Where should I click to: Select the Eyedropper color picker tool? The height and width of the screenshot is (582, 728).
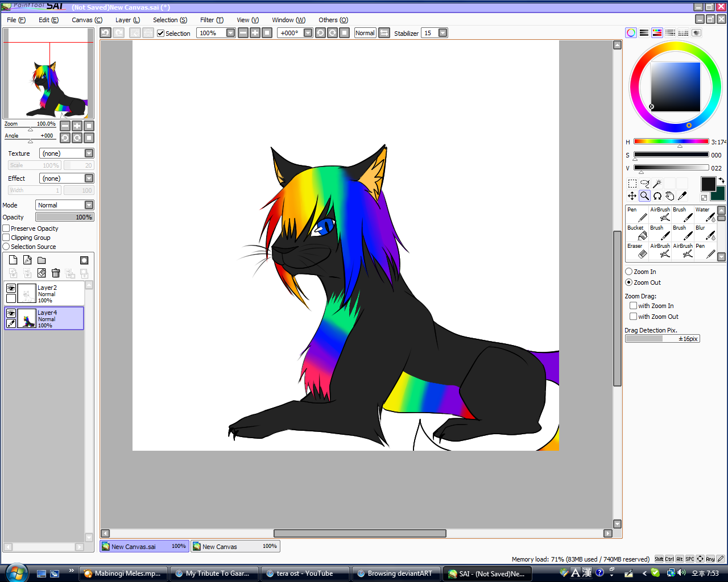(x=682, y=196)
